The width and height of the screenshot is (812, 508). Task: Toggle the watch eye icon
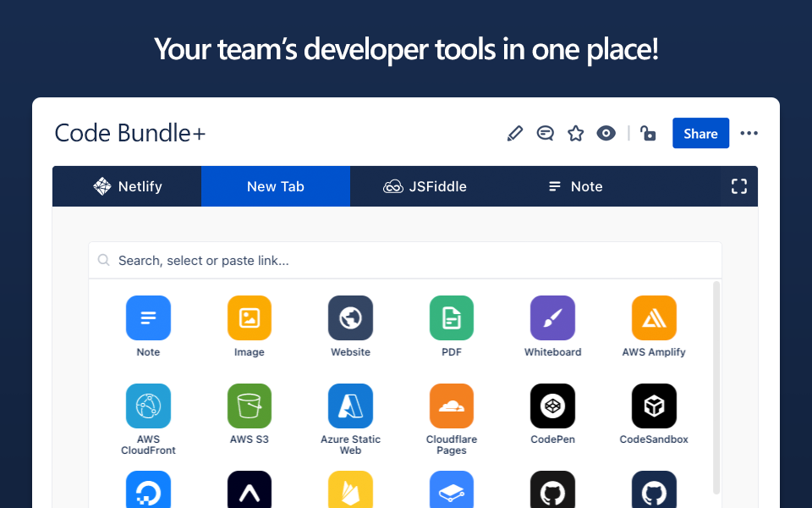tap(606, 133)
